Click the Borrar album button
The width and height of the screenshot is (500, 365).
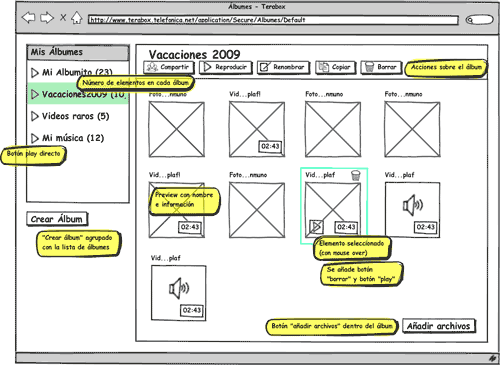[x=381, y=67]
